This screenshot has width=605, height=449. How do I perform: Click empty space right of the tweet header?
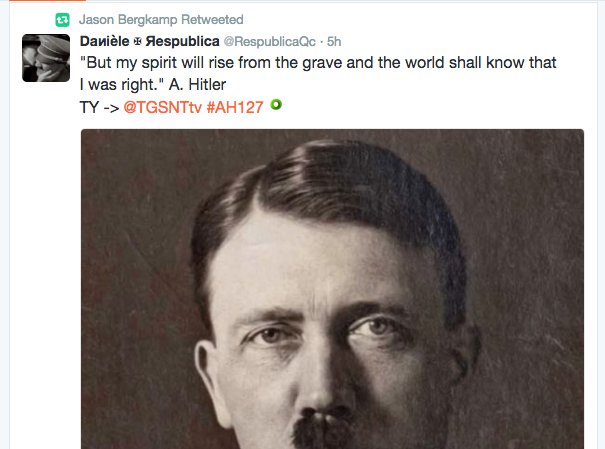click(x=463, y=42)
